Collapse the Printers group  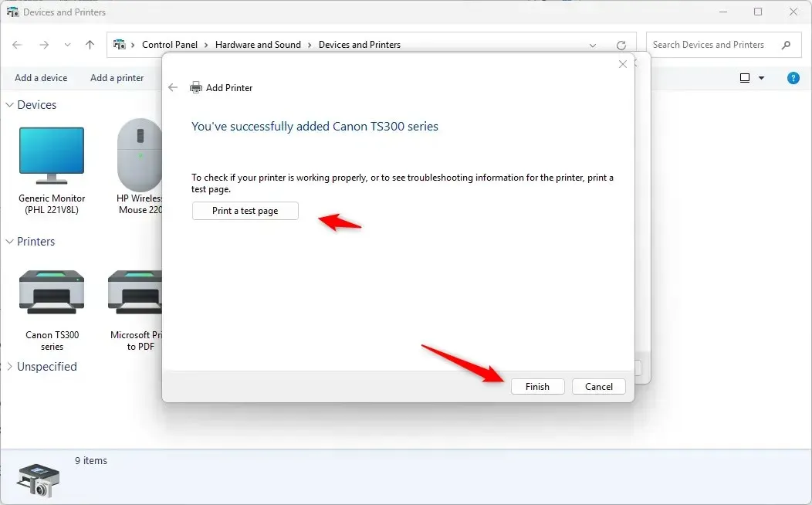(x=9, y=242)
